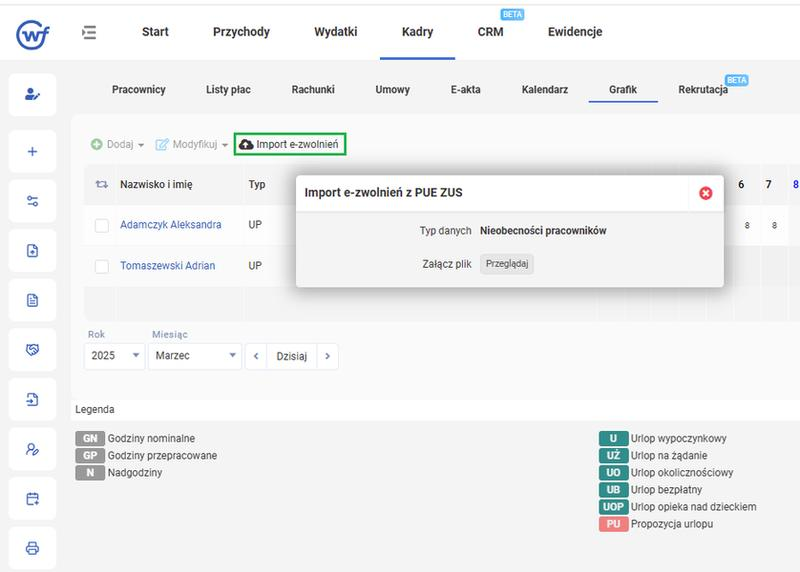This screenshot has width=800, height=572.
Task: Open the Miesiąc Marzec dropdown
Action: pos(195,356)
